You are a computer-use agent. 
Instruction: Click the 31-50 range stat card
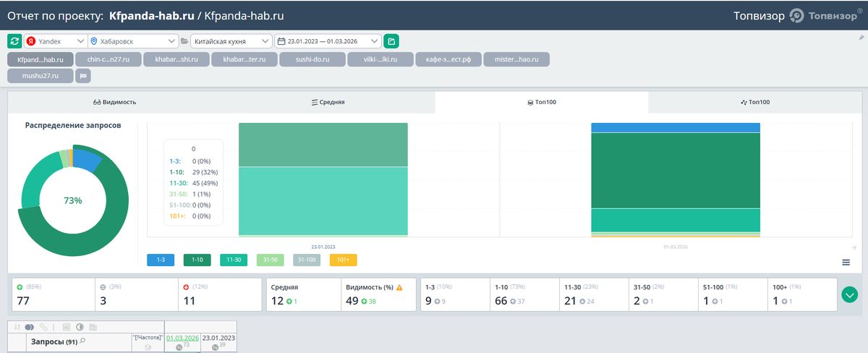663,294
